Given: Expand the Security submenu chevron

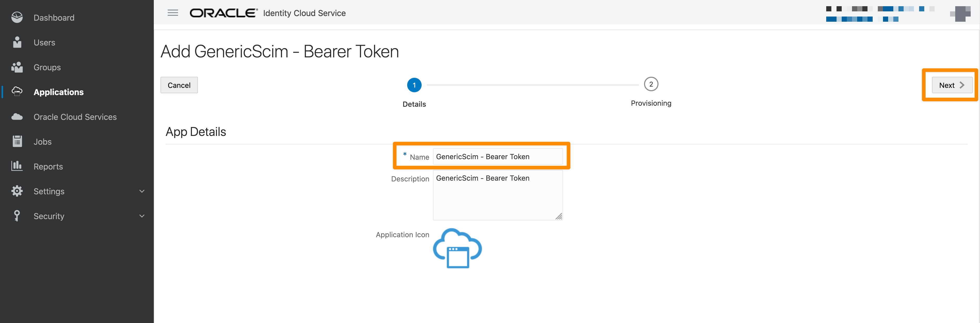Looking at the screenshot, I should [x=142, y=216].
